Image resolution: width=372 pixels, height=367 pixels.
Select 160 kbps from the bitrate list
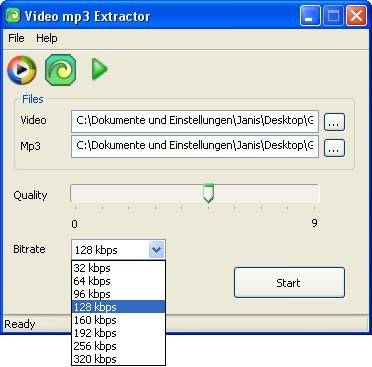point(118,320)
